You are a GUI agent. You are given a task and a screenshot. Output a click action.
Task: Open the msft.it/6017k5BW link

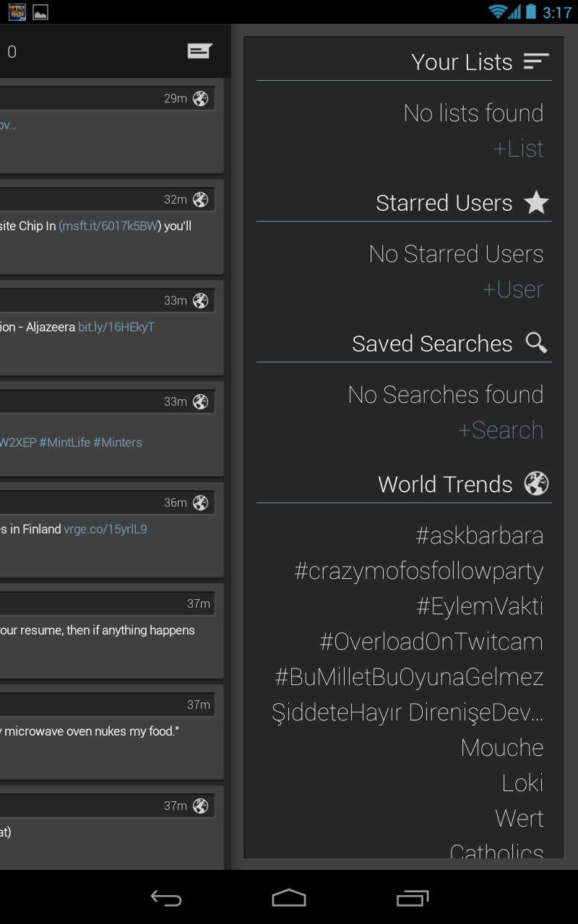click(108, 226)
